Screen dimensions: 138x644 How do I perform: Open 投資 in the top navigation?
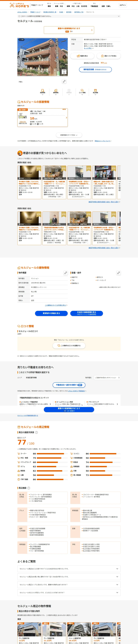pos(103,6)
